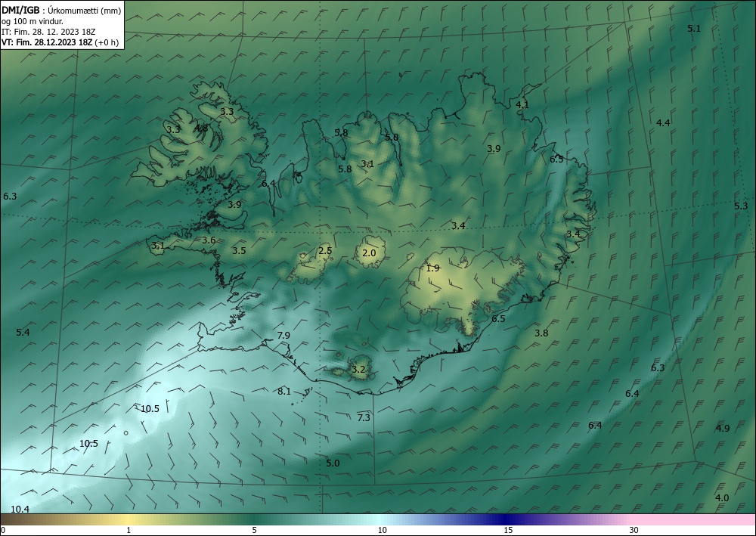Screen dimensions: 756x536
Task: Click the 7.9 value label
Action: [283, 336]
